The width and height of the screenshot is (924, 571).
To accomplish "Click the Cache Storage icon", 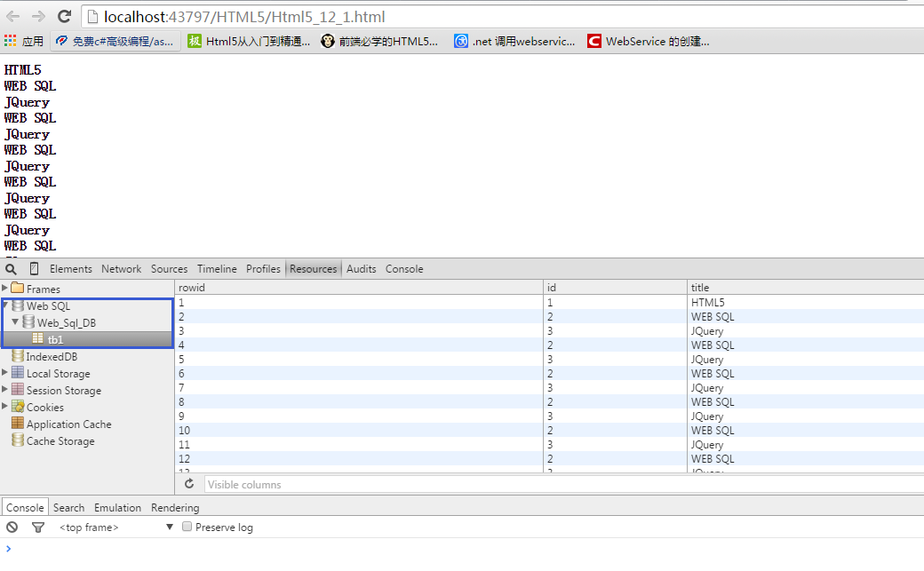I will point(18,440).
